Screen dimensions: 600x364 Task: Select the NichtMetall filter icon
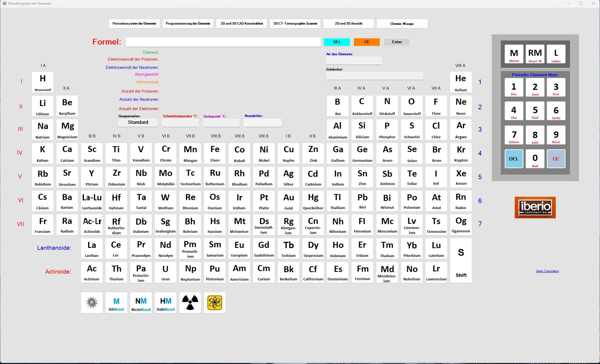(x=141, y=303)
